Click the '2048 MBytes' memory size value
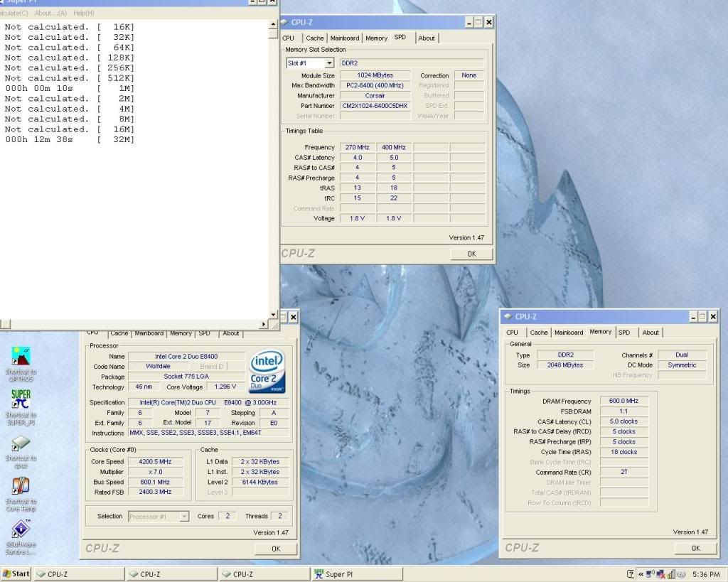The width and height of the screenshot is (728, 582). coord(565,365)
